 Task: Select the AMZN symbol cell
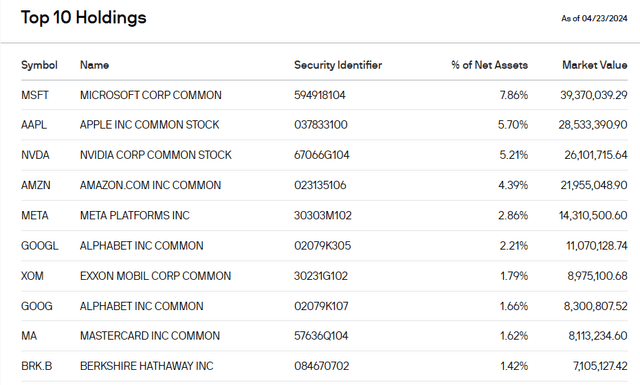point(36,185)
